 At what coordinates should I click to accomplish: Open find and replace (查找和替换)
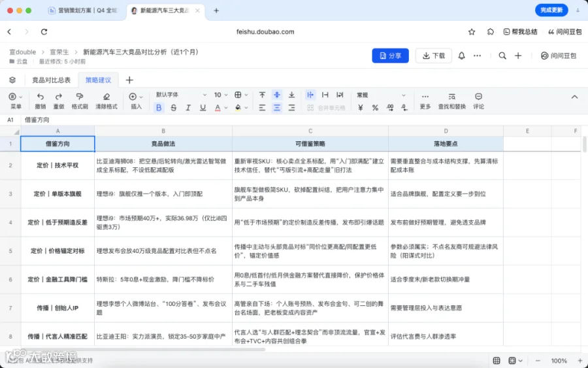[x=452, y=97]
